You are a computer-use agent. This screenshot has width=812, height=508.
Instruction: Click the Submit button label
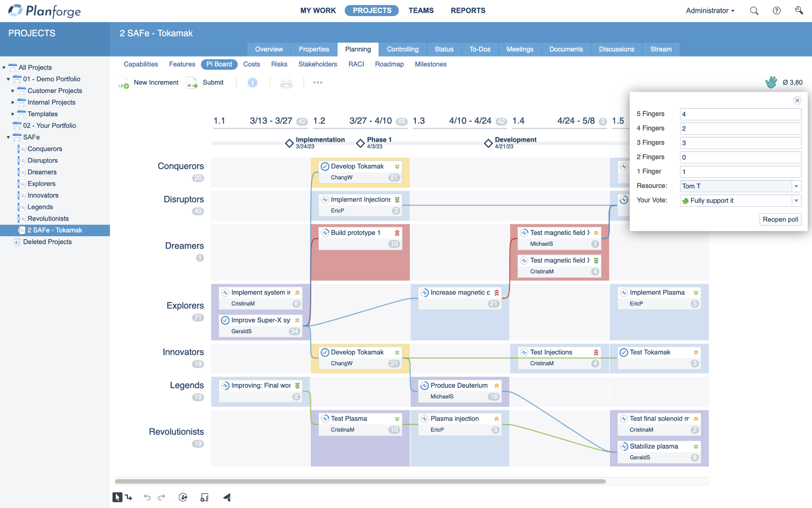213,83
